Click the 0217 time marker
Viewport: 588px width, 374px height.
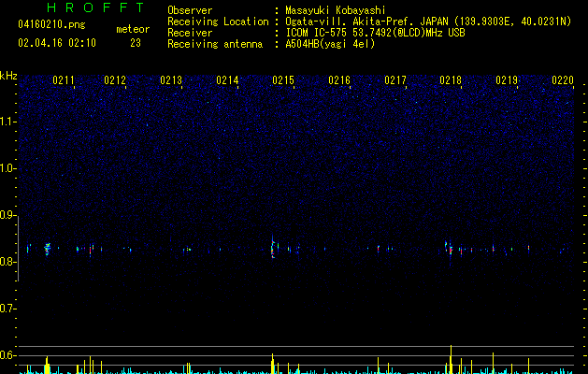click(x=395, y=80)
